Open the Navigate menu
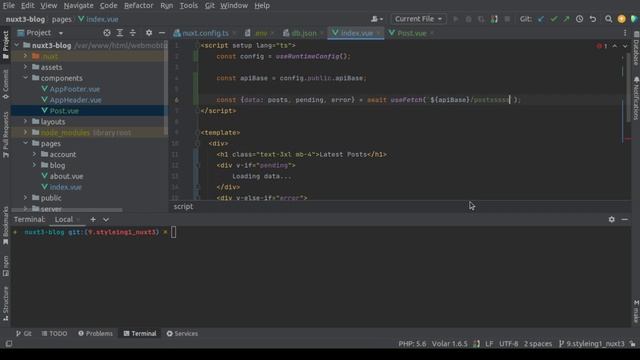The image size is (640, 360). [78, 6]
